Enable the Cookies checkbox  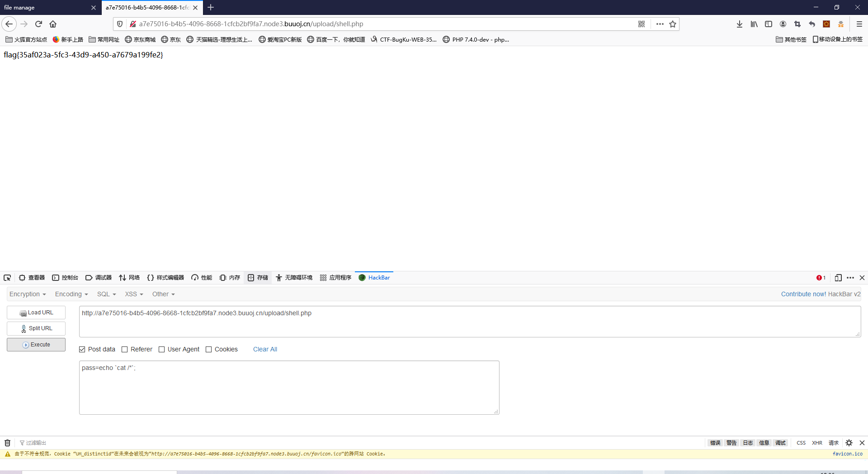tap(208, 349)
